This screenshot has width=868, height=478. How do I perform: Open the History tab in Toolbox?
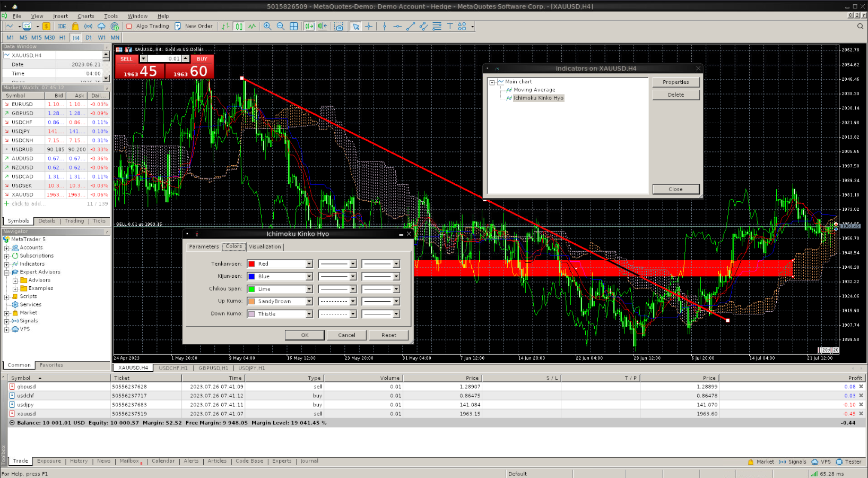coord(79,461)
